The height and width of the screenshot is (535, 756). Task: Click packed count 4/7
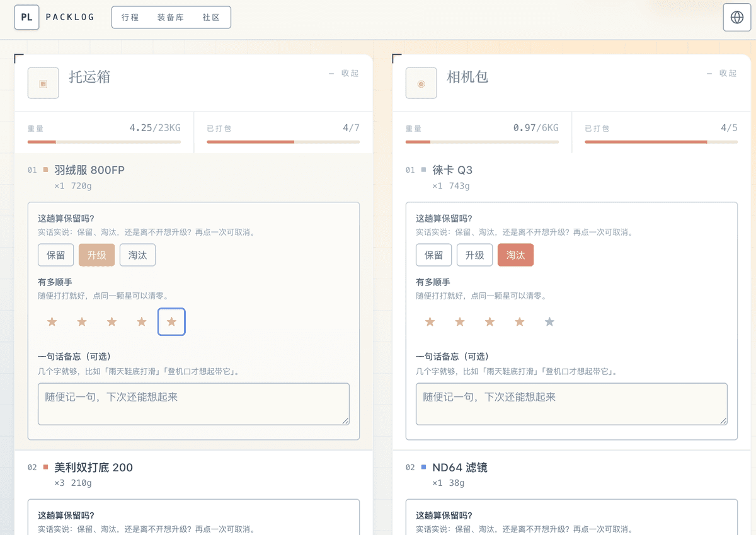(351, 128)
